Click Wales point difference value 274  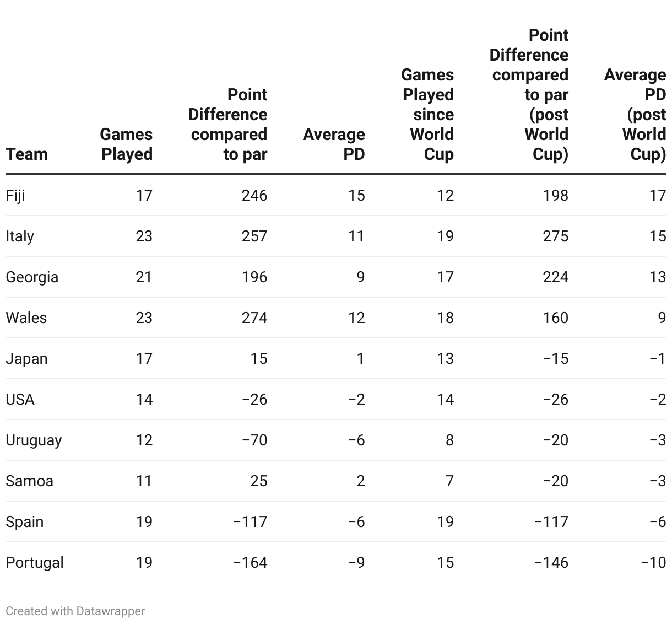pos(254,318)
